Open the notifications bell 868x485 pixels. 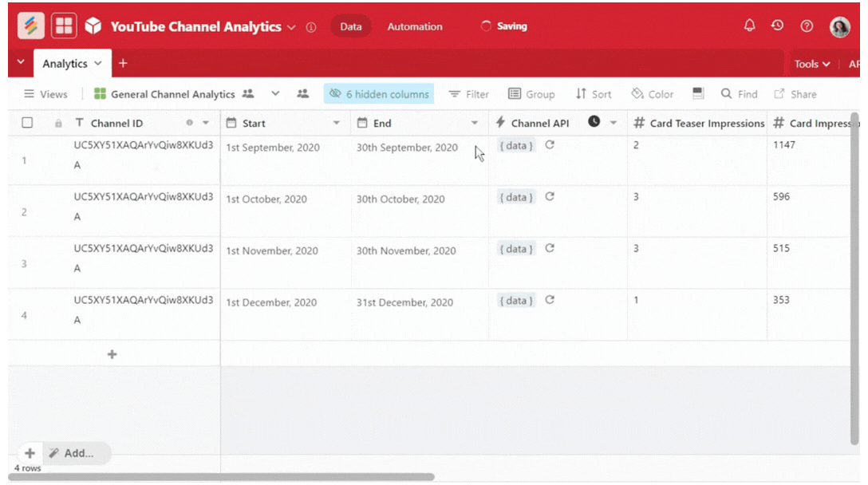click(x=749, y=25)
